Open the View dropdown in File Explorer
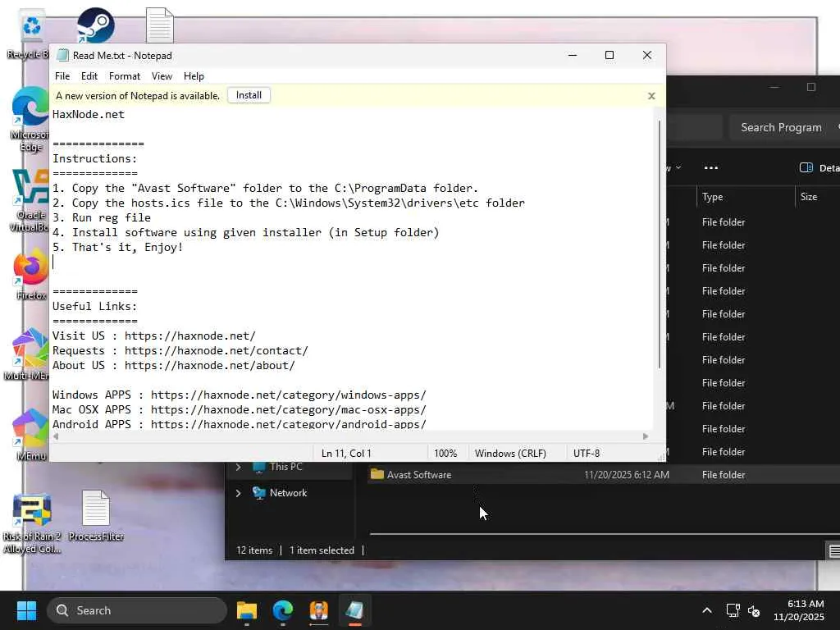Screen dimensions: 840x630 pos(674,167)
